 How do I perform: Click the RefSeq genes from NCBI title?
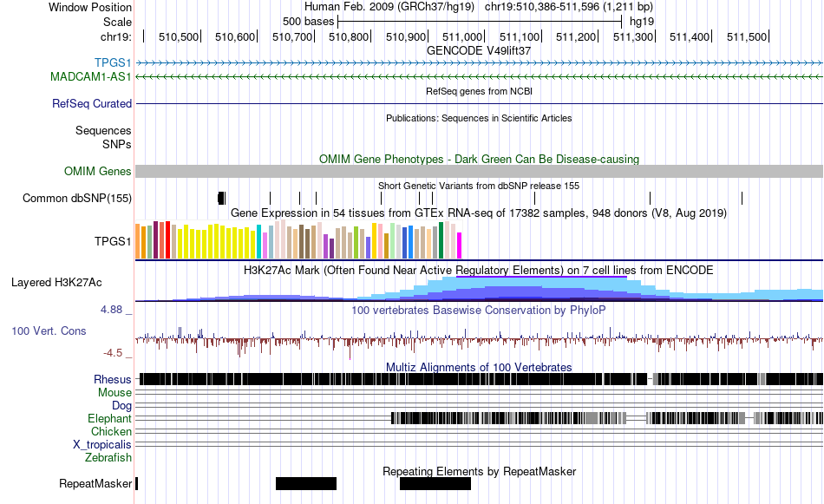point(479,91)
